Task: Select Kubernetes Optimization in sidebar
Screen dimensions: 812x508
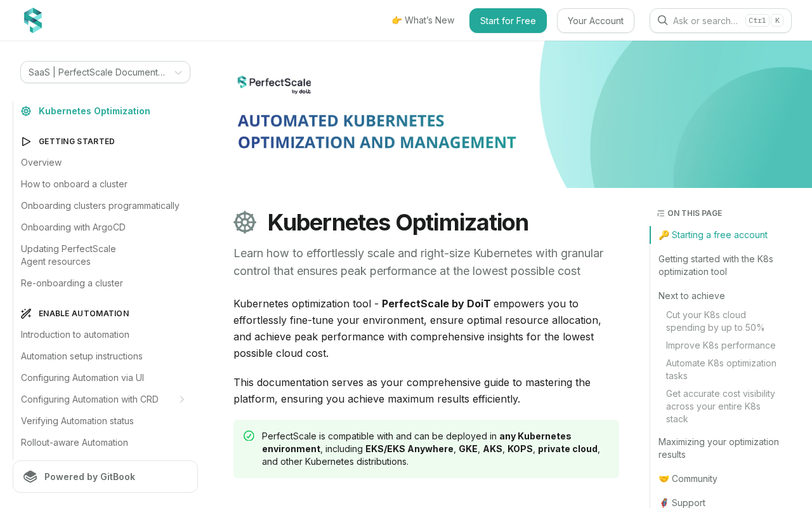Action: 95,111
